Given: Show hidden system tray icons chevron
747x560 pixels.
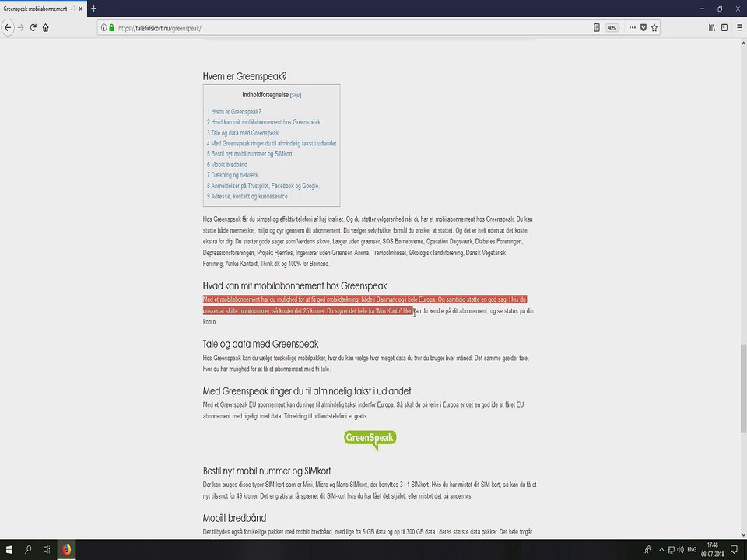Looking at the screenshot, I should (661, 550).
